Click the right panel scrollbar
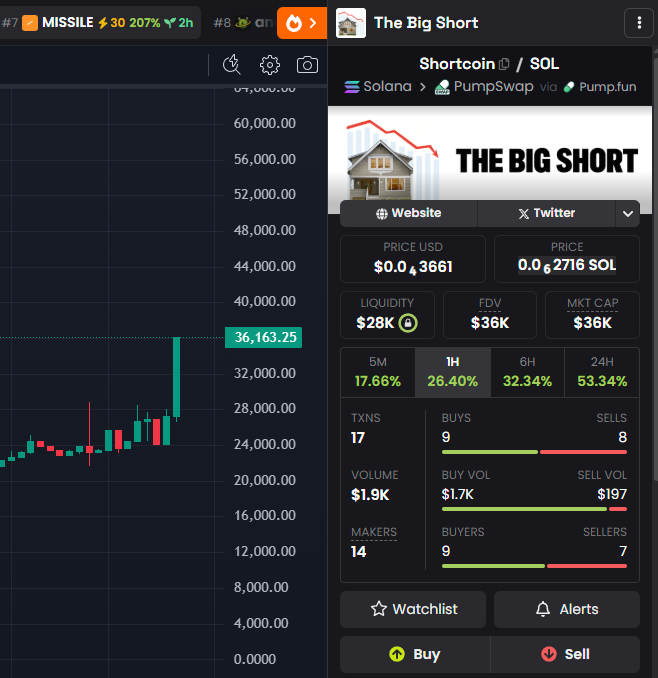This screenshot has width=658, height=678. (655, 268)
